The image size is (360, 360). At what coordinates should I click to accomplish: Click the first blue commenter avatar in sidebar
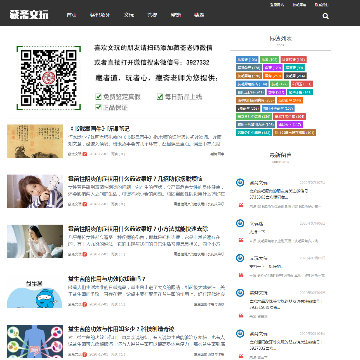240,183
